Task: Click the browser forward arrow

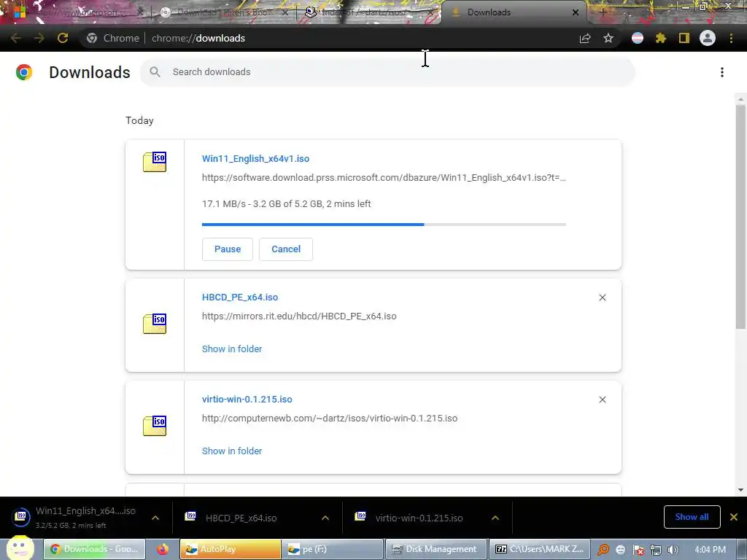Action: pyautogui.click(x=39, y=38)
